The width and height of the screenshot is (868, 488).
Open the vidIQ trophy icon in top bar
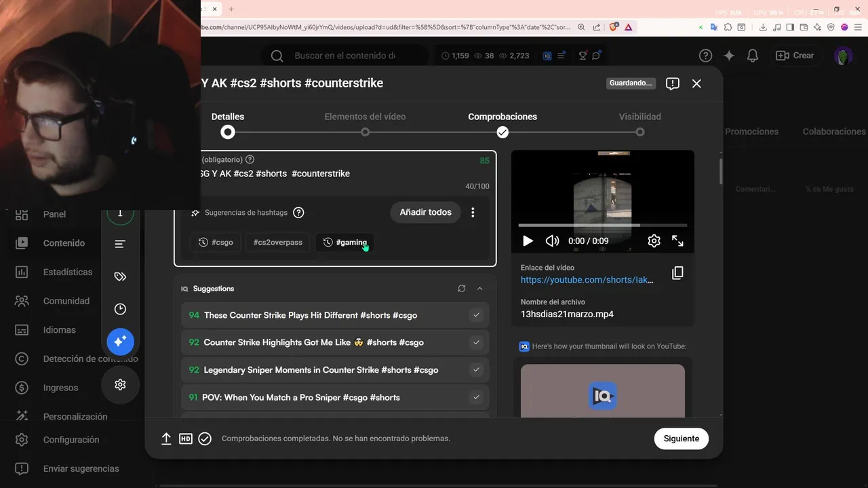pos(582,56)
